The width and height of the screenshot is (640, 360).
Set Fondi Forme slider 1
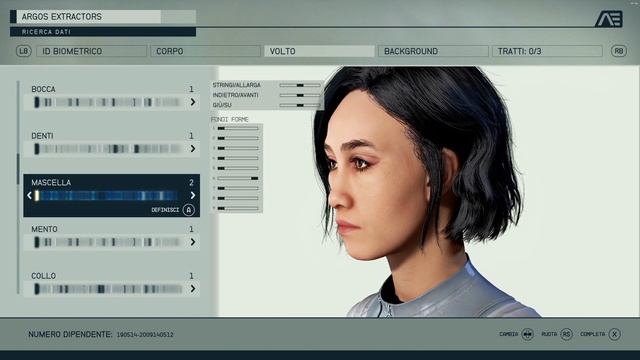(x=238, y=128)
